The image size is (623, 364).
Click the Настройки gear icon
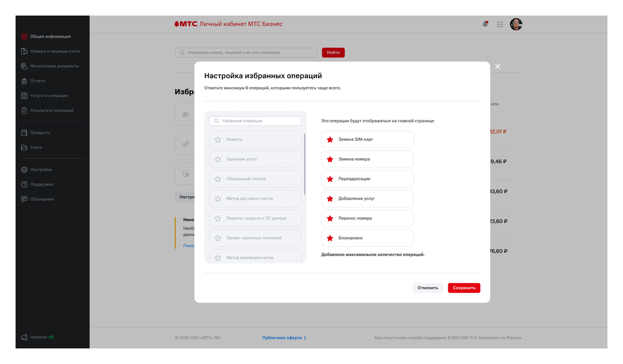(24, 170)
